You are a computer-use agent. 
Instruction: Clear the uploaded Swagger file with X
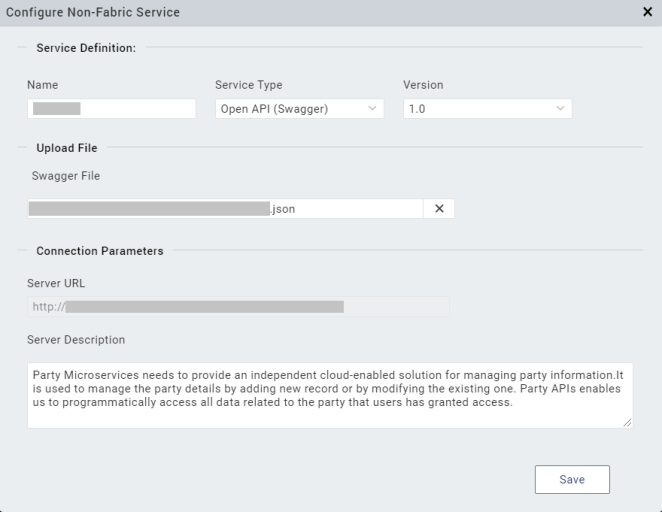(x=439, y=209)
